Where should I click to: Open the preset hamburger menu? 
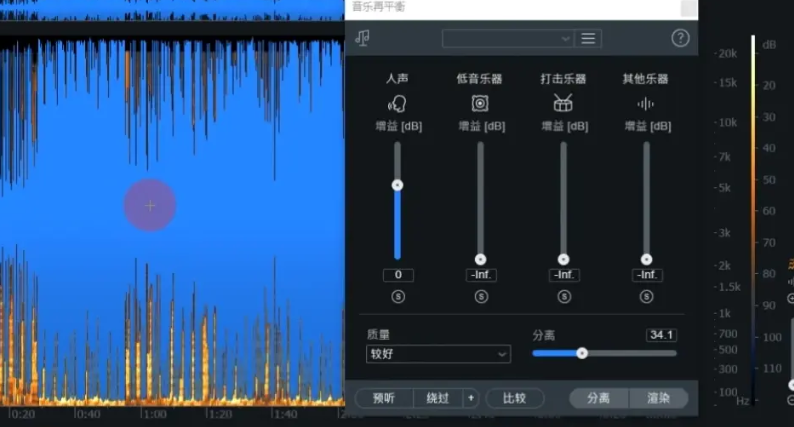588,38
